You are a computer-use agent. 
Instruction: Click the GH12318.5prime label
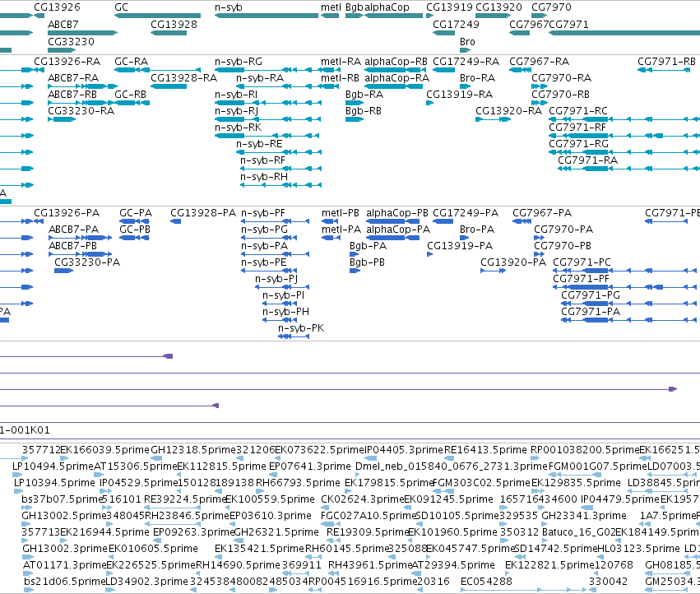(x=194, y=450)
